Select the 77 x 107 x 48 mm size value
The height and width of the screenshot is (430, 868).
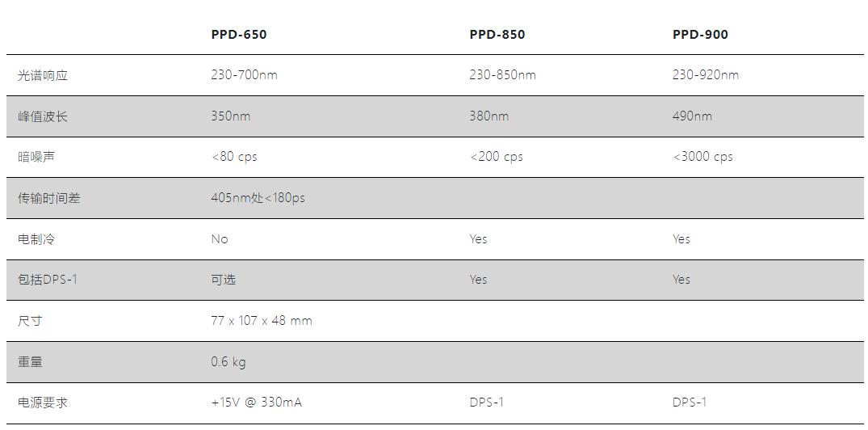click(261, 321)
